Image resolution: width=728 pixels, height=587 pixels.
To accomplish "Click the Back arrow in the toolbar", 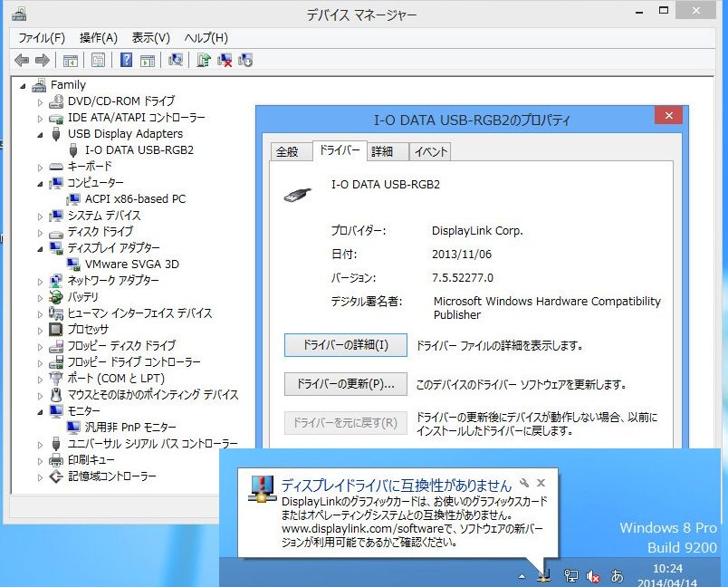I will 22,61.
